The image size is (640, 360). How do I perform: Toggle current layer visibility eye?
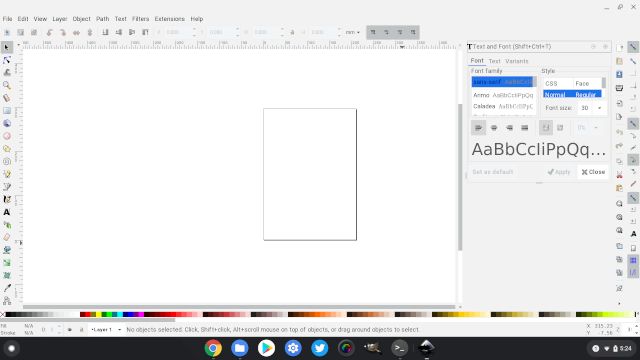click(70, 329)
